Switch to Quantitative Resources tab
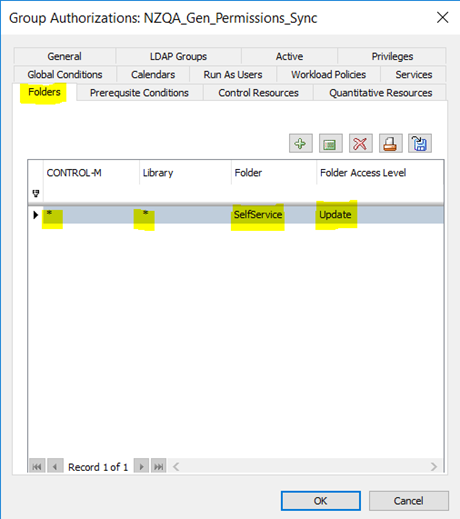The image size is (460, 519). tap(380, 93)
